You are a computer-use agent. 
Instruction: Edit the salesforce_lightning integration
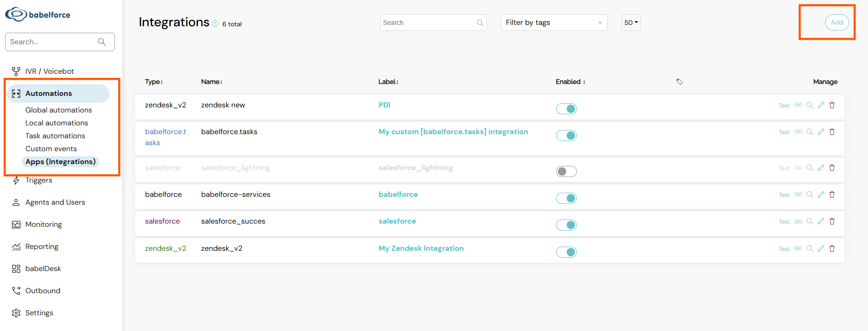821,168
